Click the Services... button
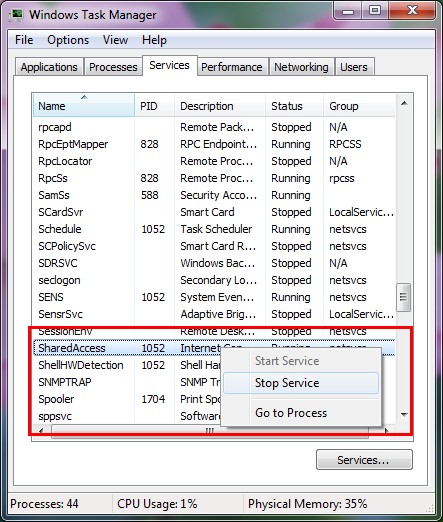This screenshot has width=443, height=522. (x=364, y=460)
